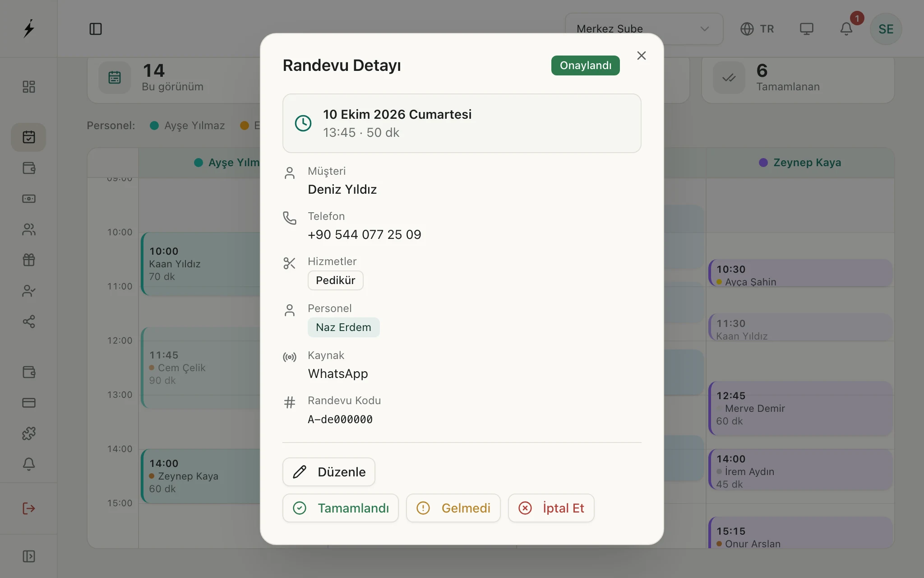
Task: Click the monitor display icon
Action: point(807,29)
